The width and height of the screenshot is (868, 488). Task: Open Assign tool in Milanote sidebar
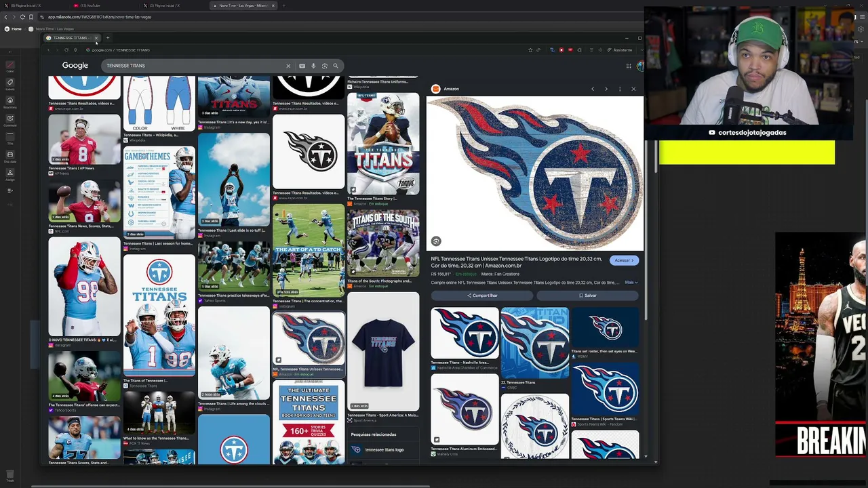pos(10,174)
